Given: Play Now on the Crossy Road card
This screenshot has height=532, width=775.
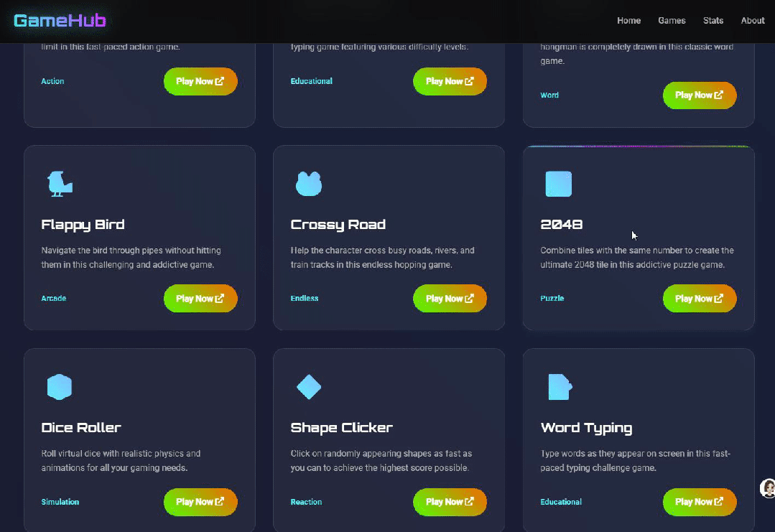Looking at the screenshot, I should click(450, 299).
